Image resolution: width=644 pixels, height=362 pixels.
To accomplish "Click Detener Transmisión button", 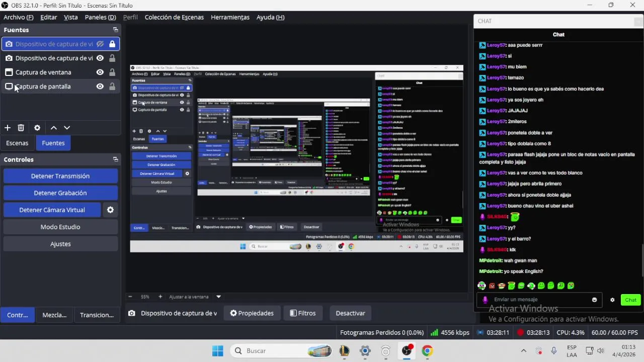I will 60,176.
